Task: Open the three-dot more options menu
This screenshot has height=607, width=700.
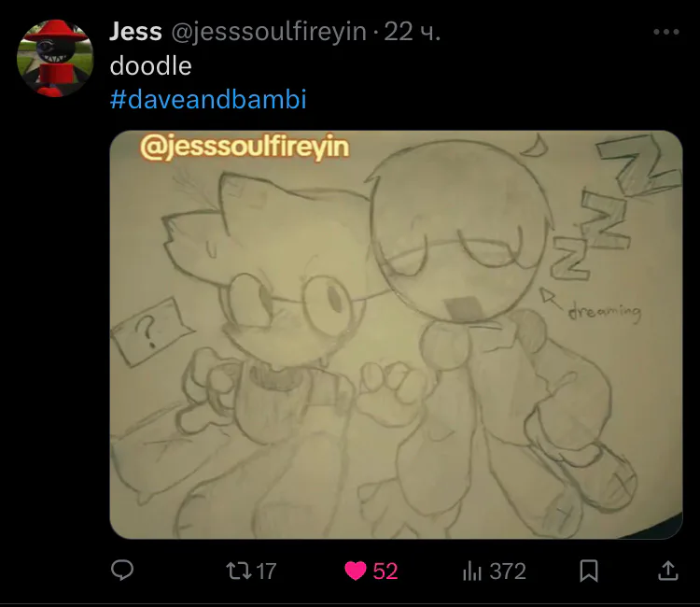Action: 666,32
